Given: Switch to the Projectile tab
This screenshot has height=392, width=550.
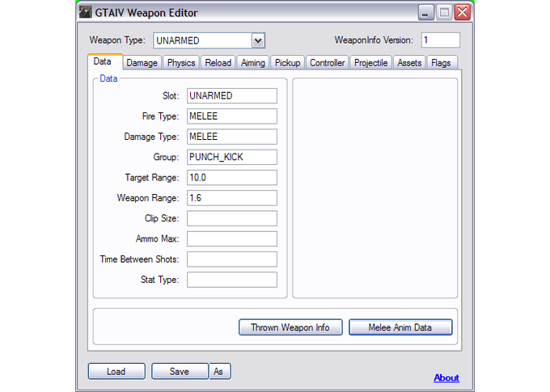Looking at the screenshot, I should pyautogui.click(x=370, y=63).
